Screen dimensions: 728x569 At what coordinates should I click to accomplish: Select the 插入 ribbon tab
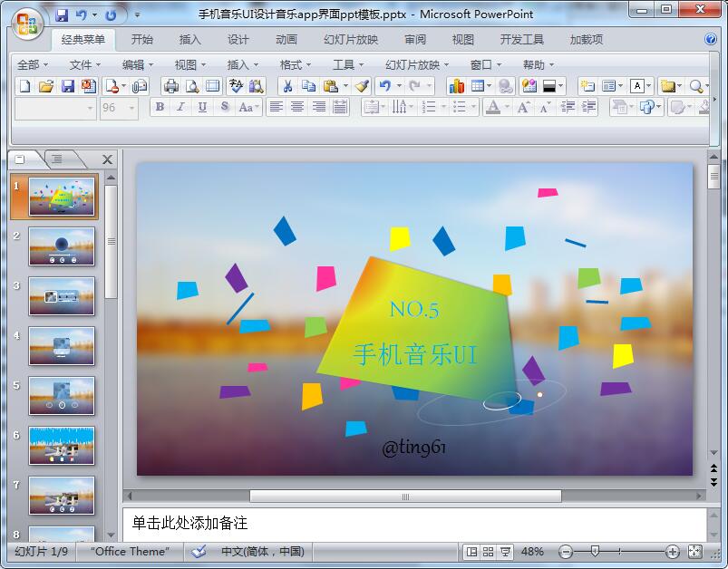click(x=189, y=40)
